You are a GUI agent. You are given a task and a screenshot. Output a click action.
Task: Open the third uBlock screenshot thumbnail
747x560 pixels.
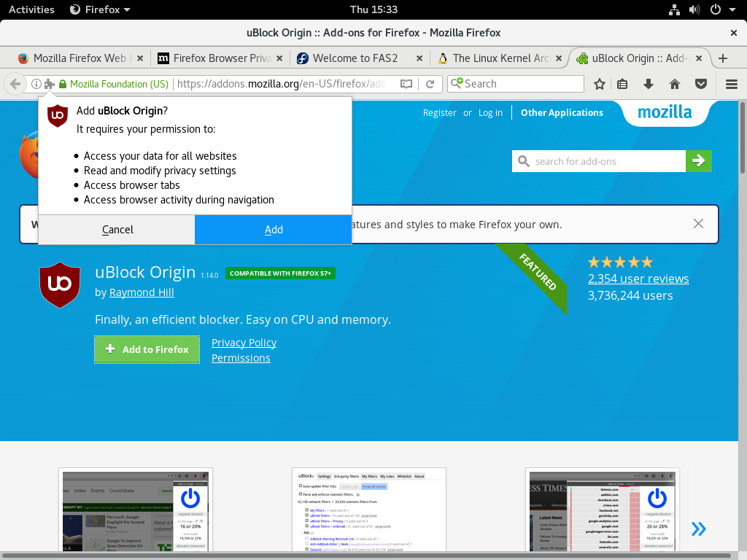pyautogui.click(x=603, y=510)
